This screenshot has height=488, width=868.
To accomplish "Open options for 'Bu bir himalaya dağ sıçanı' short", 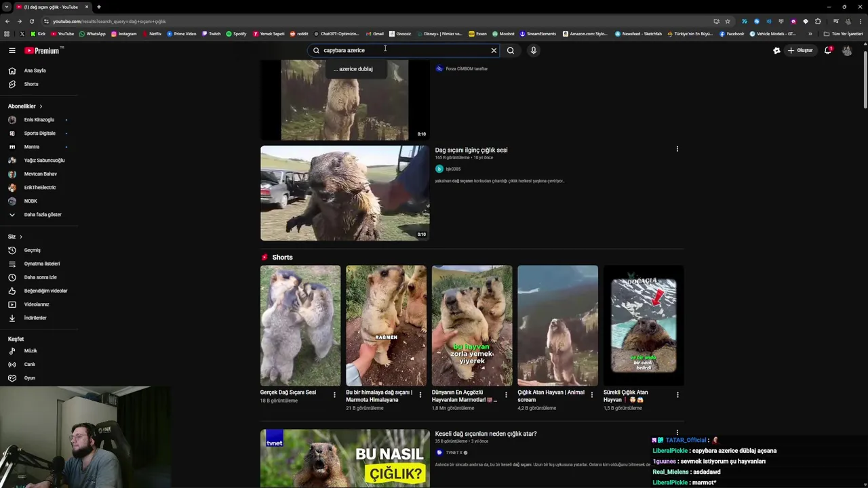I will pyautogui.click(x=420, y=394).
